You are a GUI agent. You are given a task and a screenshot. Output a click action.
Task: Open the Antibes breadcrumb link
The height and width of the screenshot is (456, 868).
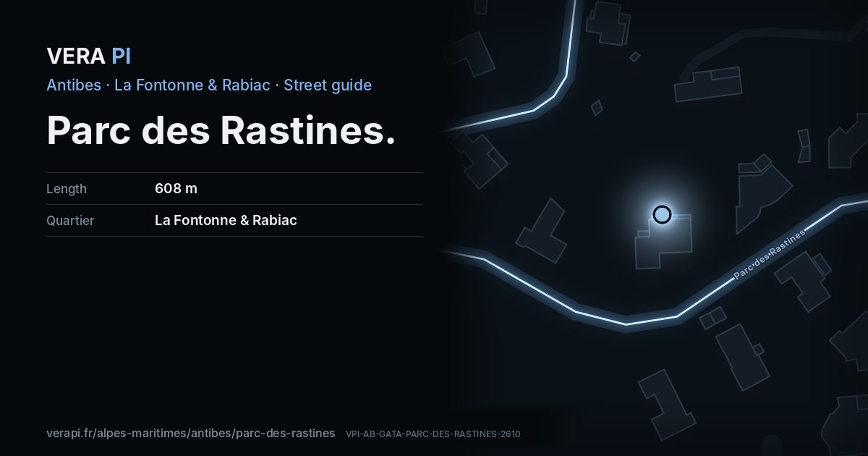(74, 85)
